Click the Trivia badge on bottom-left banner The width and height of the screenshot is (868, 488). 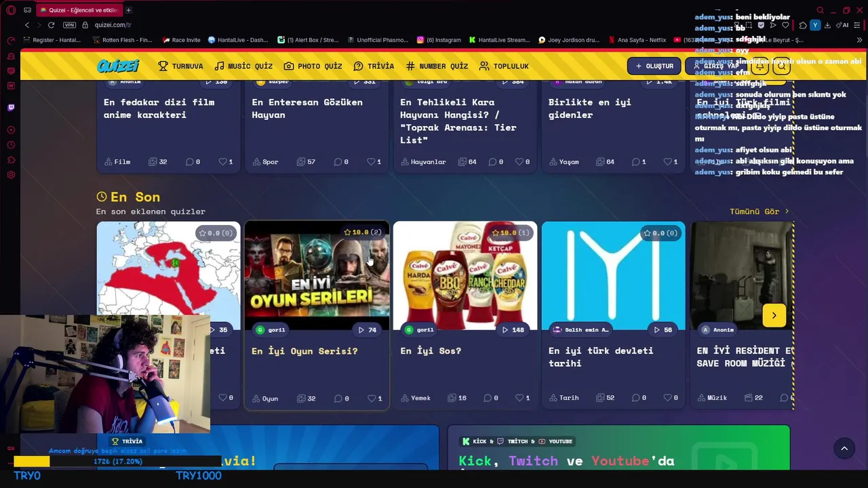(127, 441)
